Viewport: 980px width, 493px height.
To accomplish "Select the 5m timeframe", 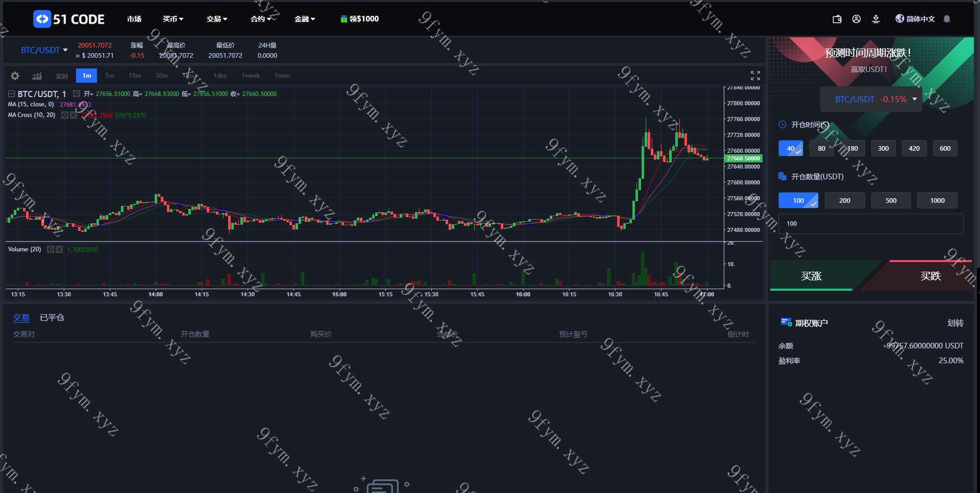I will click(110, 76).
